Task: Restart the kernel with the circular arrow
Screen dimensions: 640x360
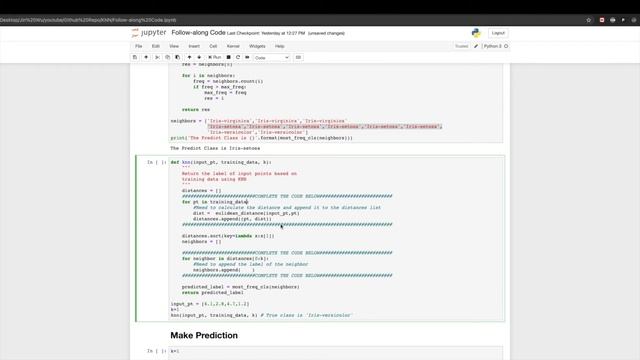Action: tap(238, 58)
